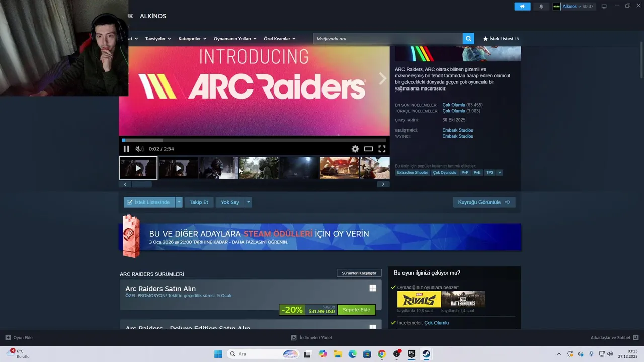Enter fullscreen for the trailer
Screen dimensions: 644x362
[382, 149]
